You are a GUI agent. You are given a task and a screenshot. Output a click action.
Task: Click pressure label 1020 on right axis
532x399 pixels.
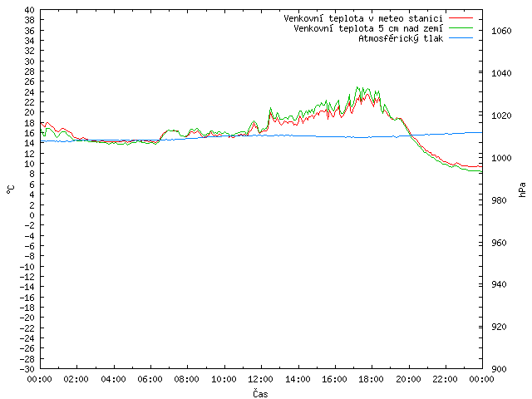coord(501,116)
